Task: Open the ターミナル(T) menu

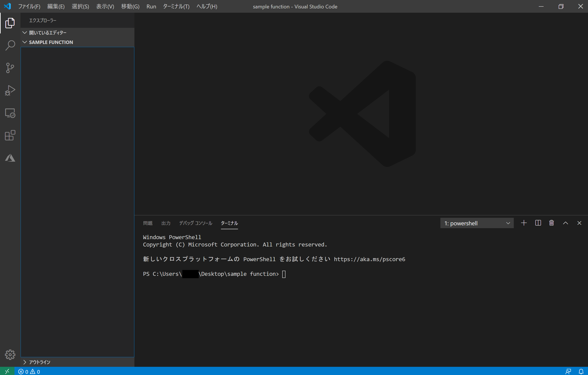Action: (x=176, y=6)
